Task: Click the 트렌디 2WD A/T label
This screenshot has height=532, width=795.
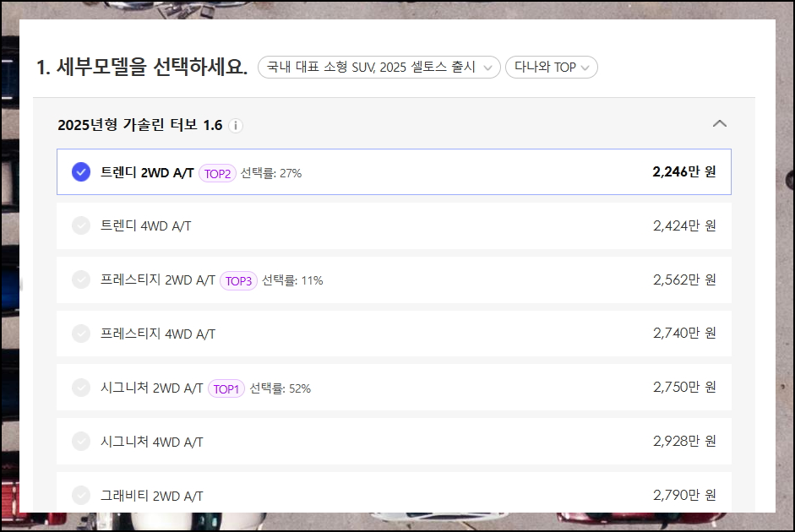Action: pos(147,173)
